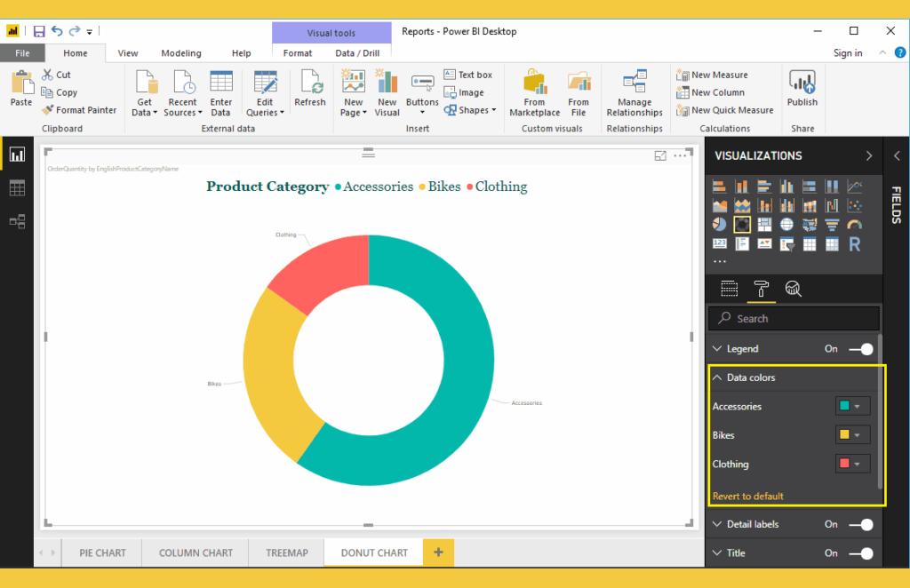Viewport: 910px width, 588px height.
Task: Turn off the Detail labels toggle
Action: click(860, 525)
